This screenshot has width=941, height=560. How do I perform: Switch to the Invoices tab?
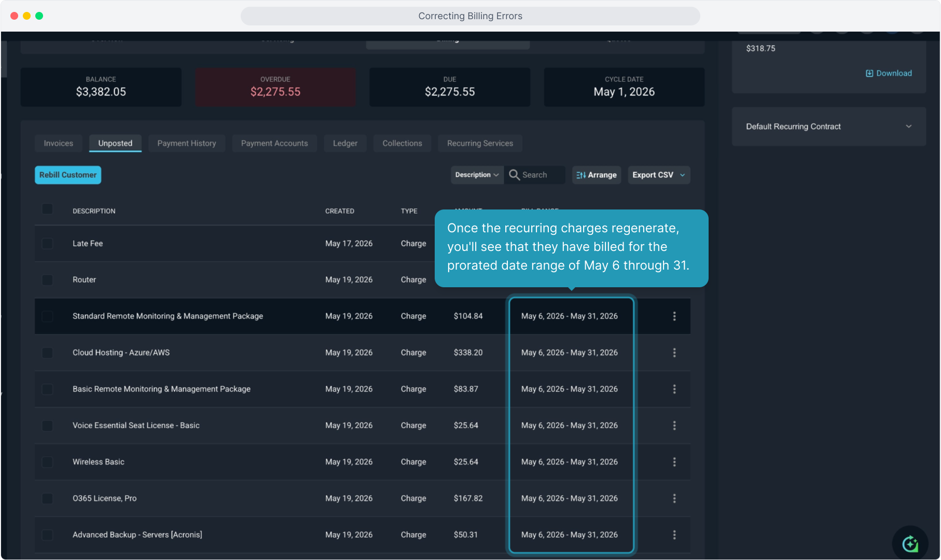coord(59,143)
